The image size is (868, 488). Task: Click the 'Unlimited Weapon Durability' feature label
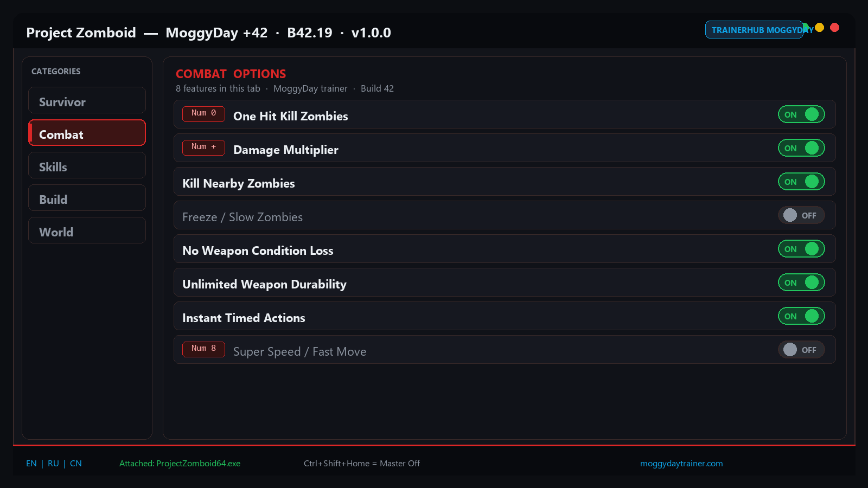click(x=264, y=284)
